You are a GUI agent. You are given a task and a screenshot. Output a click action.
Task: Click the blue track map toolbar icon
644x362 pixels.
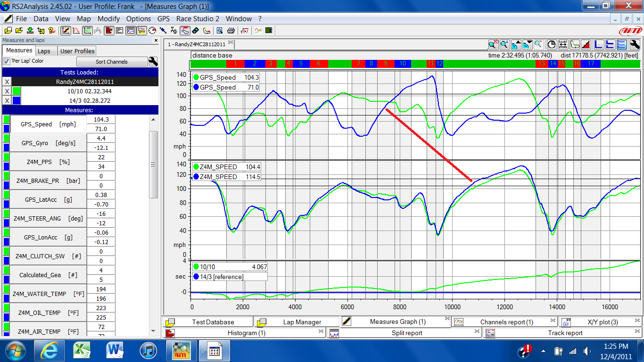pos(184,31)
